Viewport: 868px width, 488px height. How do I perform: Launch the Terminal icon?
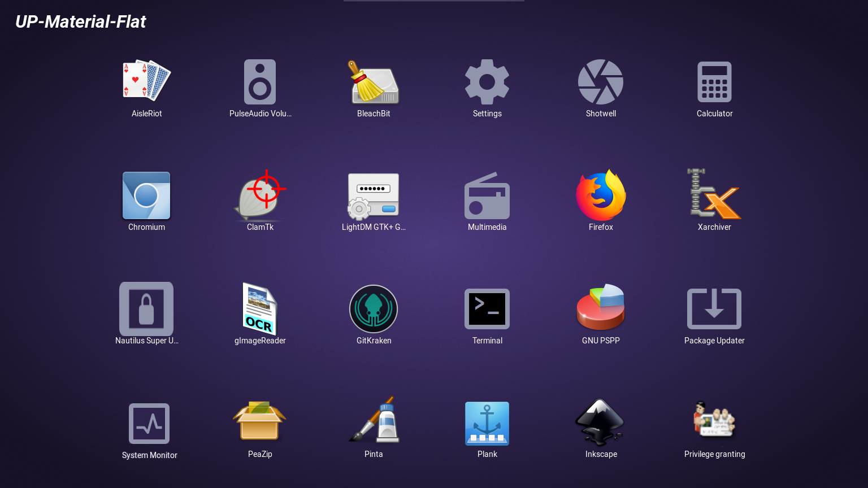487,309
